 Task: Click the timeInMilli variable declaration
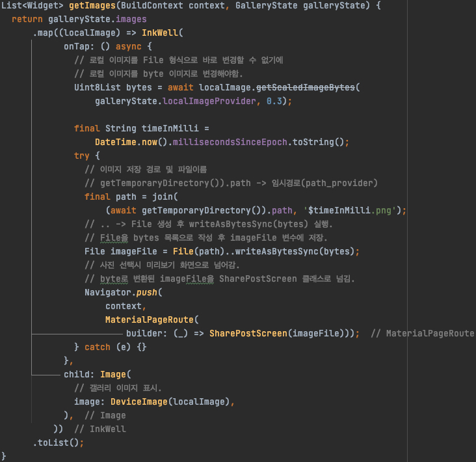point(170,128)
